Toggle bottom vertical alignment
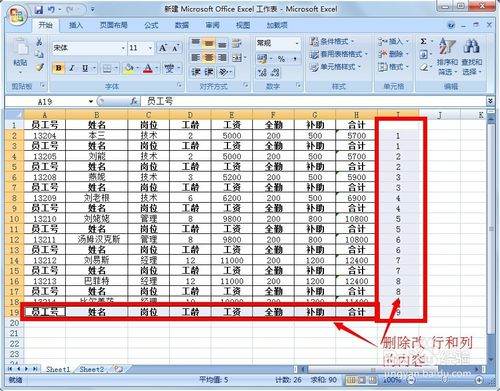The width and height of the screenshot is (500, 391). point(222,43)
